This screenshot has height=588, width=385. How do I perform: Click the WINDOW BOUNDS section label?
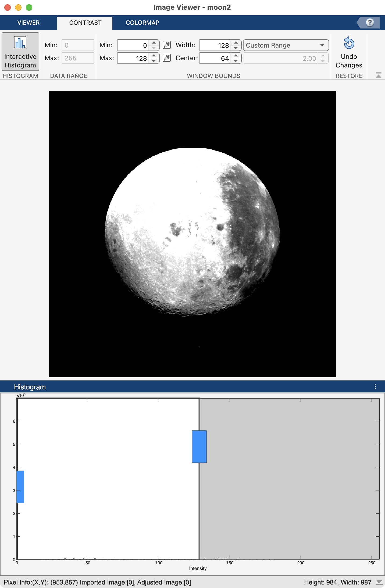(213, 76)
